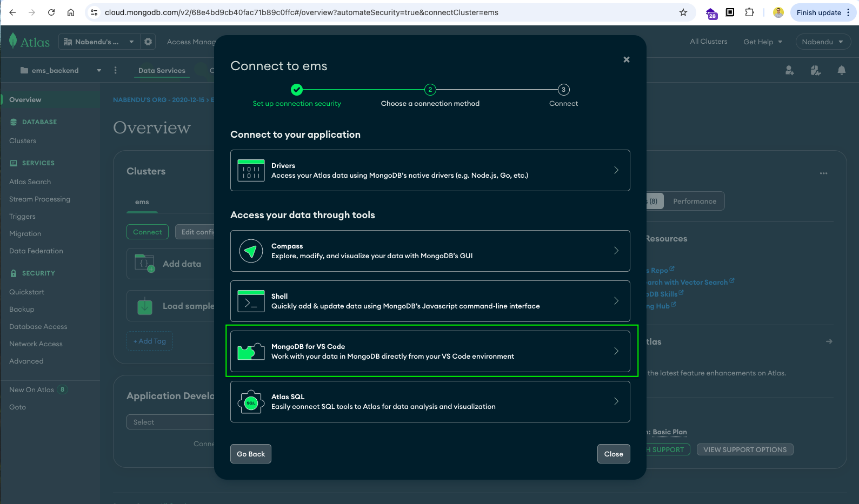Viewport: 859px width, 504px height.
Task: Open browser extensions puzzle icon
Action: click(x=749, y=12)
